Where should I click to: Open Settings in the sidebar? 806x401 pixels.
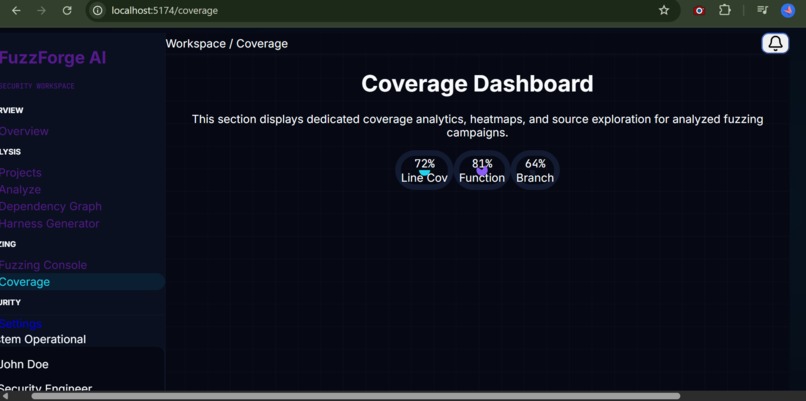[21, 324]
